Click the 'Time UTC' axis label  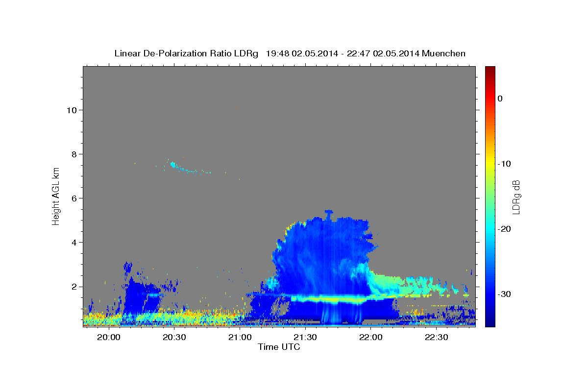(279, 347)
